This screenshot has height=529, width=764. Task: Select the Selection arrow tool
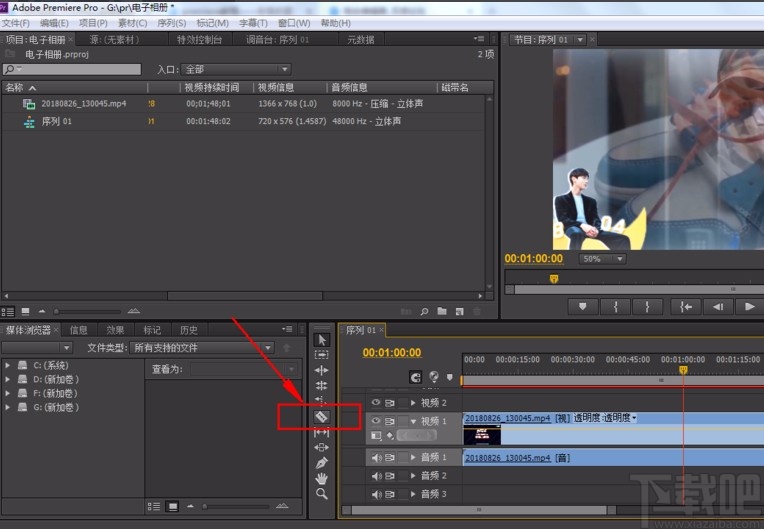point(321,340)
